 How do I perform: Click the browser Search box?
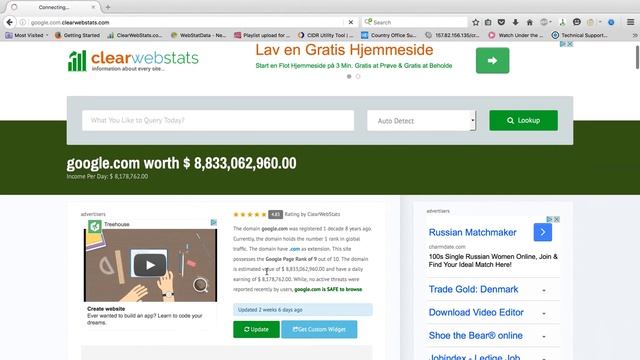coord(414,22)
